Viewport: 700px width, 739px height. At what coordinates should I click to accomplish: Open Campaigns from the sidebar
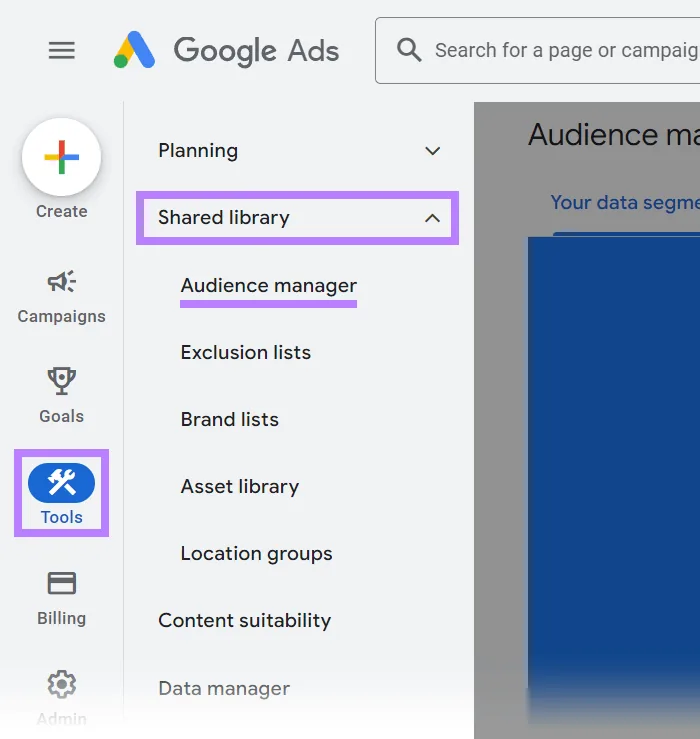(61, 296)
